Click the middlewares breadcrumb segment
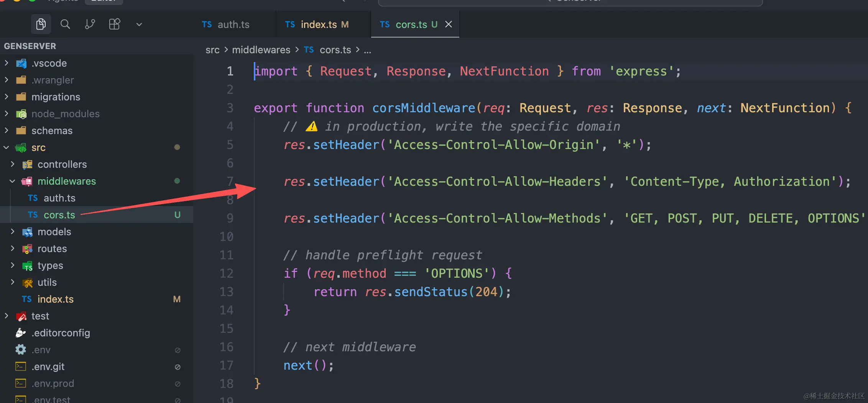Screen dimensions: 868x403 point(261,50)
